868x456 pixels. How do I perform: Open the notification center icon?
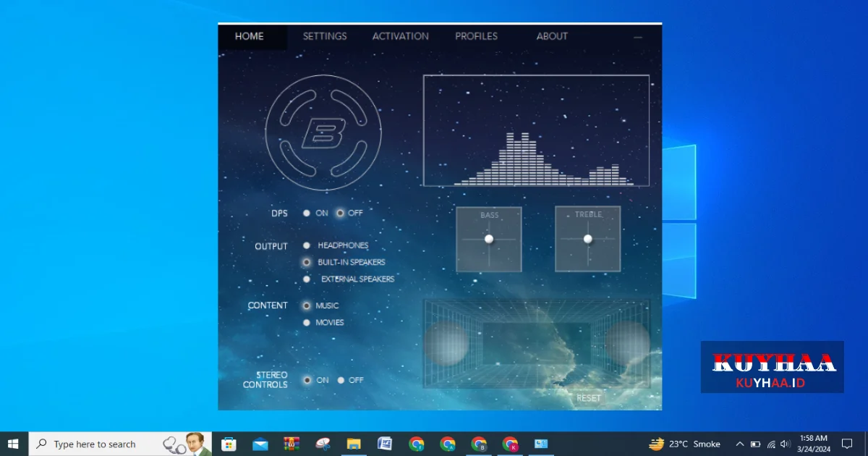(x=847, y=444)
